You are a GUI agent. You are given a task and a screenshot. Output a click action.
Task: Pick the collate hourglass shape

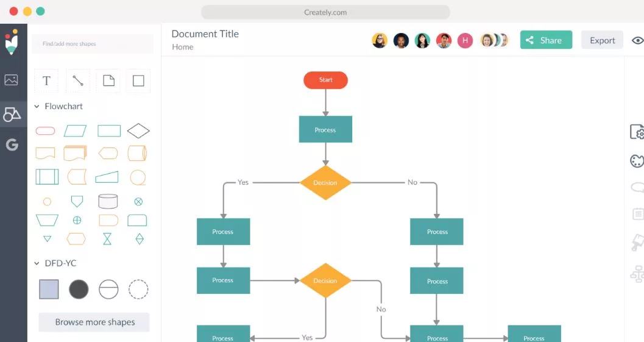point(107,239)
